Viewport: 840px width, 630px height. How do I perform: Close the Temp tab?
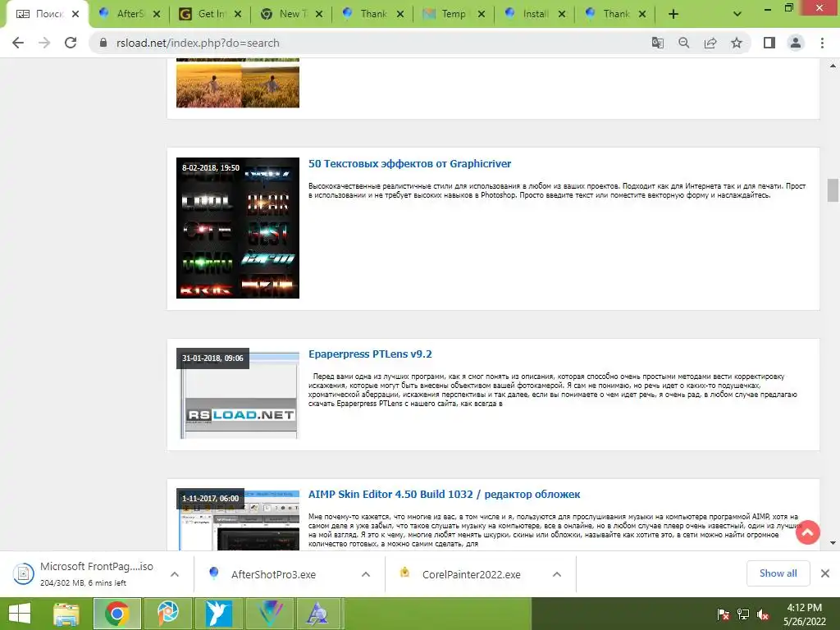pyautogui.click(x=481, y=14)
